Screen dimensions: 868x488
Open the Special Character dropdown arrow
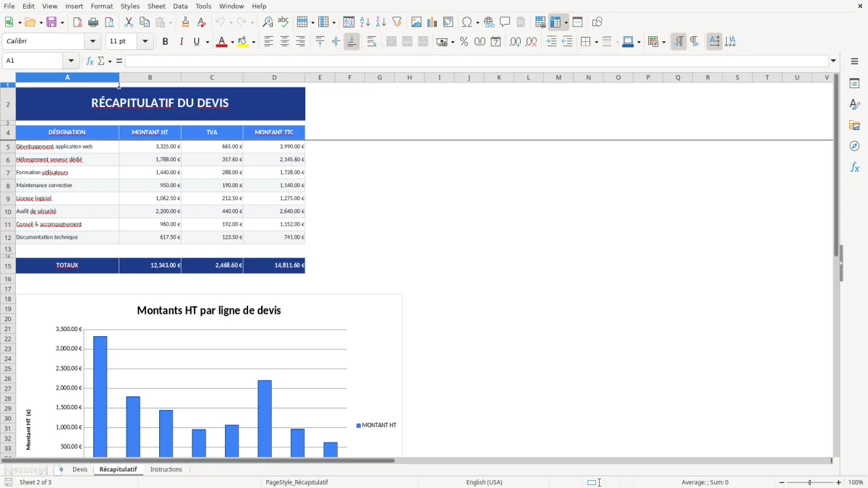[478, 22]
